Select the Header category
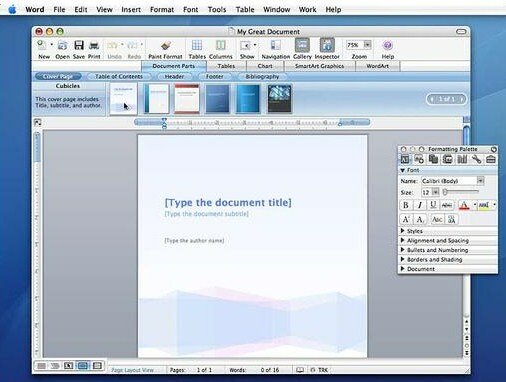Screen dimensions: 506x382 click(x=174, y=77)
